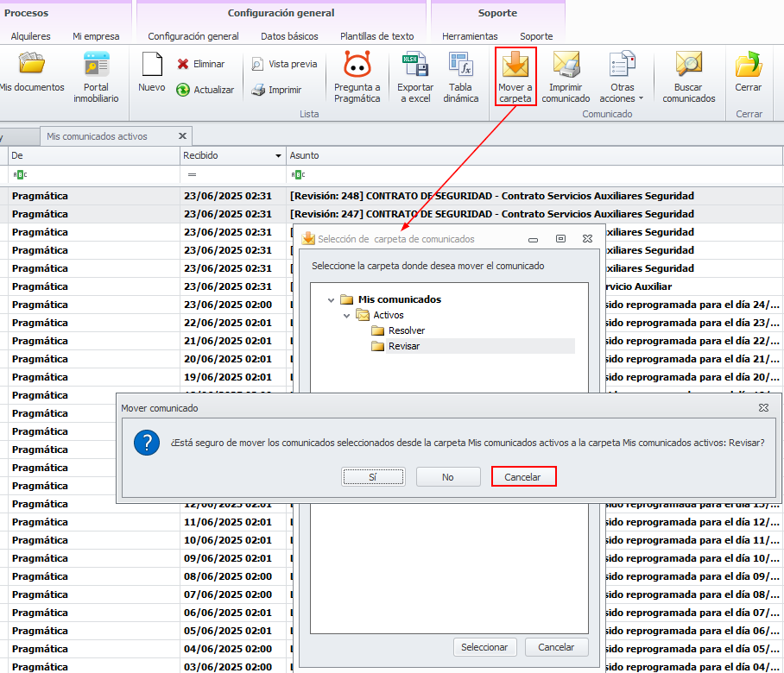Screen dimensions: 784x673
Task: Collapse the Mis comunicados tree node
Action: (331, 299)
